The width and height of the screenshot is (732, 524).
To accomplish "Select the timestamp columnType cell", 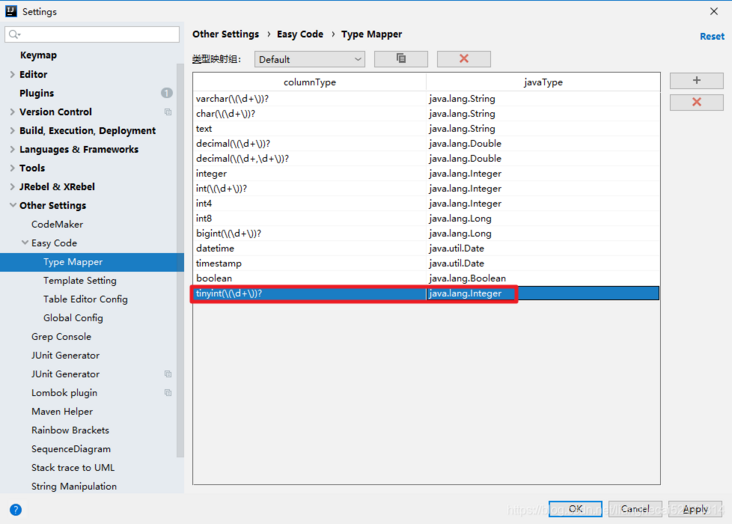I will coord(310,263).
